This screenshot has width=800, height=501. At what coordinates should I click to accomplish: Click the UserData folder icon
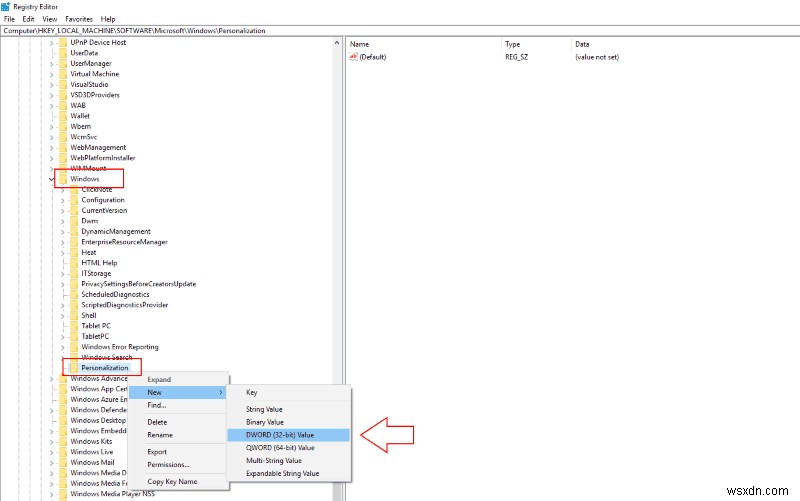(x=63, y=53)
